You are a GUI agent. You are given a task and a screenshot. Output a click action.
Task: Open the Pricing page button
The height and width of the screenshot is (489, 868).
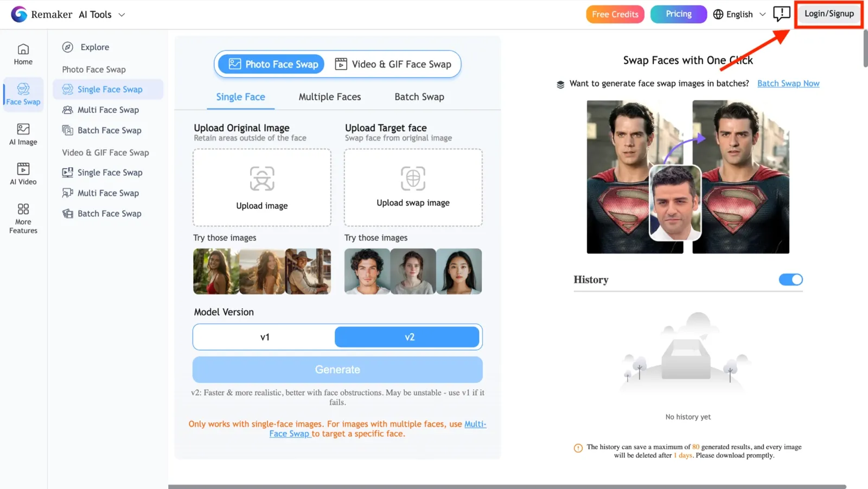[679, 14]
